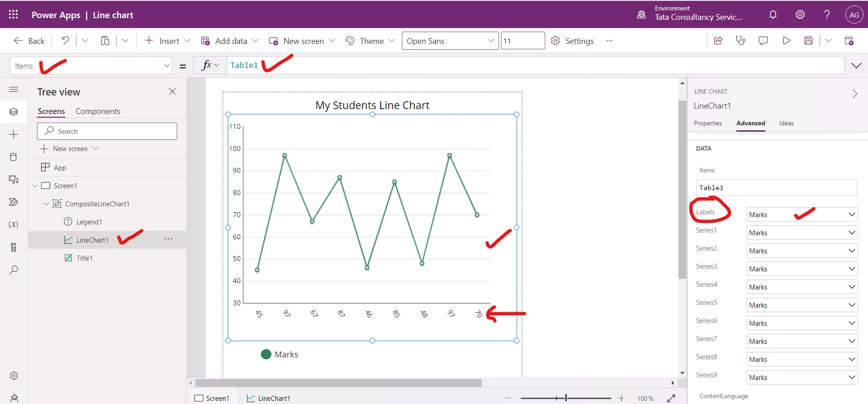Click the Back button
Viewport: 868px width, 404px height.
click(29, 41)
